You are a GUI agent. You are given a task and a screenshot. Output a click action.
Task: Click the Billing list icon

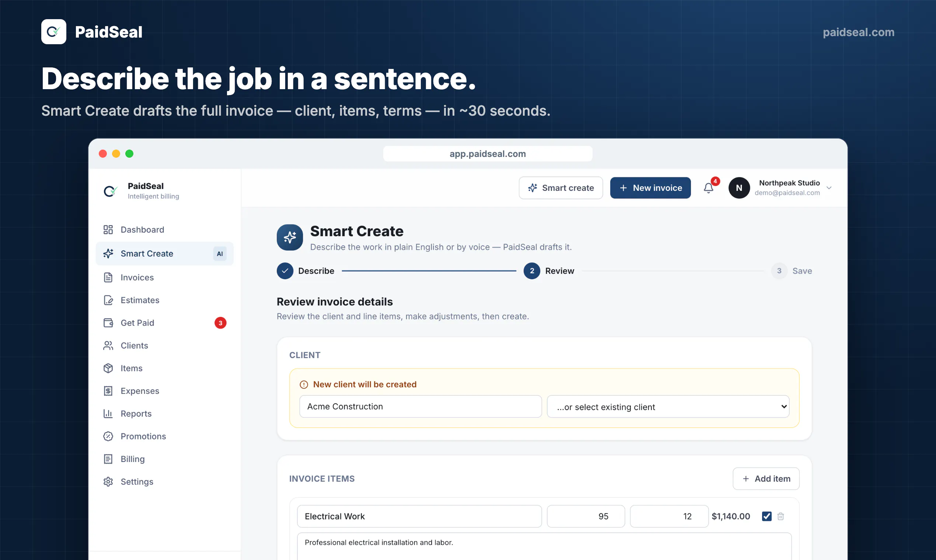(x=108, y=459)
